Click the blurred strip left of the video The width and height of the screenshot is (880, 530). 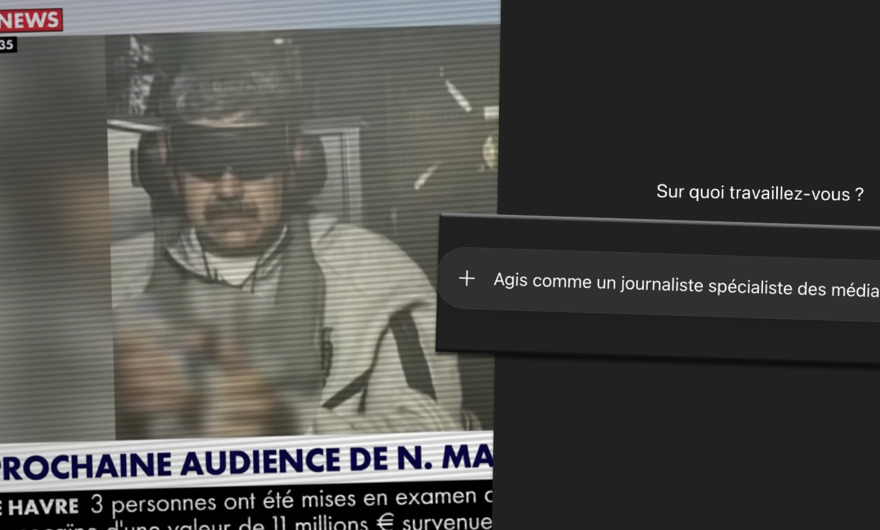(x=50, y=250)
